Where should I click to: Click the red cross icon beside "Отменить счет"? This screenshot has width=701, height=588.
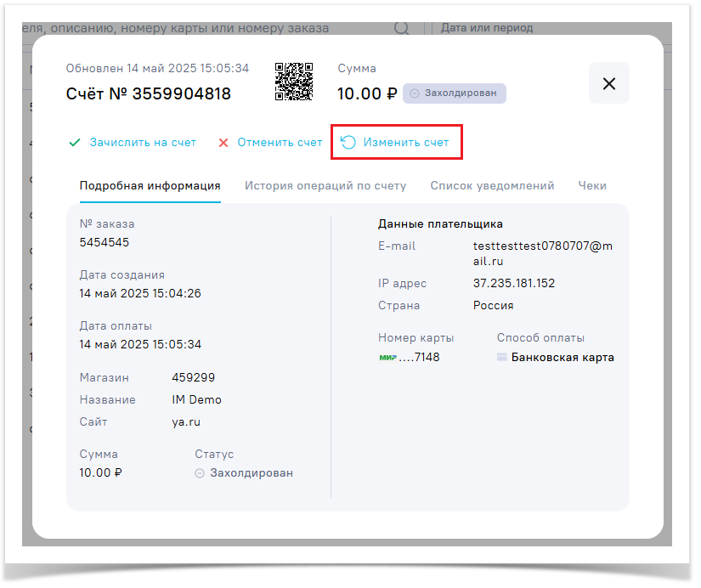tap(223, 143)
